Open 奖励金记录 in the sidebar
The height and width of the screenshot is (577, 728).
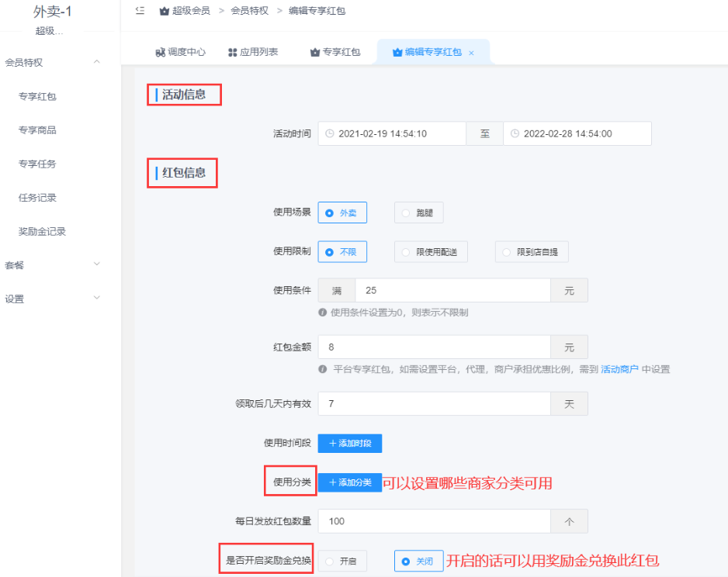42,231
